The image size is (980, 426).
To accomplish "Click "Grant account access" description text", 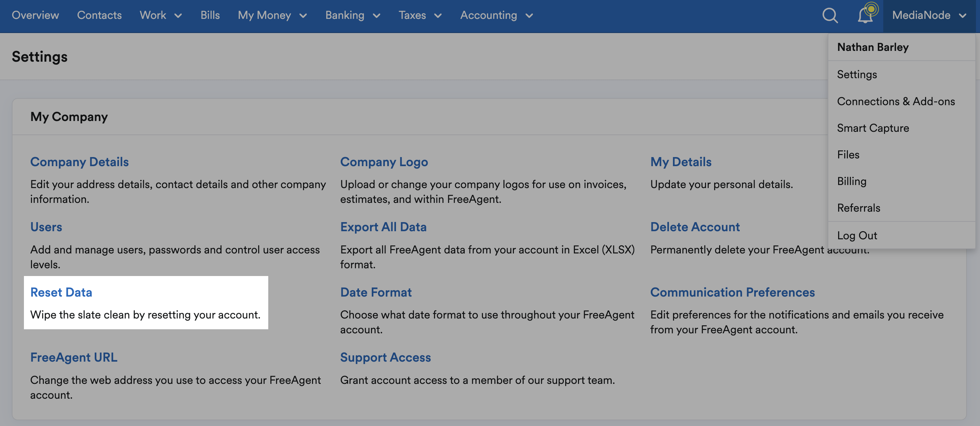I will coord(478,381).
